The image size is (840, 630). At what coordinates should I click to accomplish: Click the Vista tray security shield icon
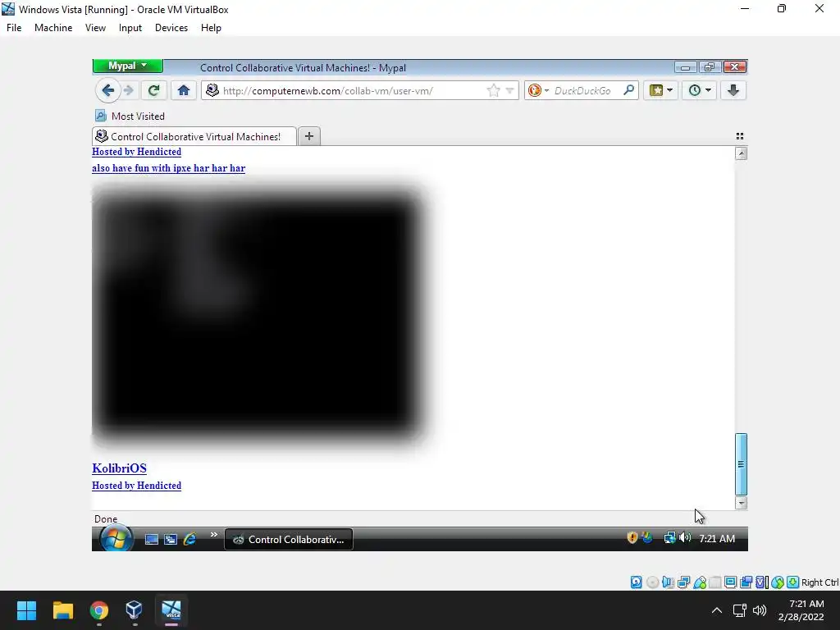pos(632,537)
